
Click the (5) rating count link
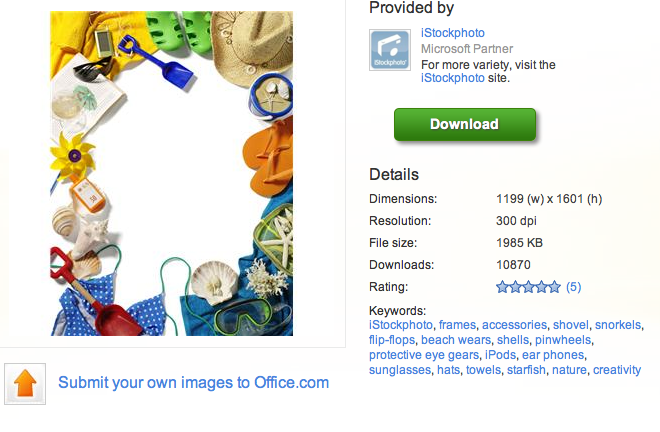(573, 287)
